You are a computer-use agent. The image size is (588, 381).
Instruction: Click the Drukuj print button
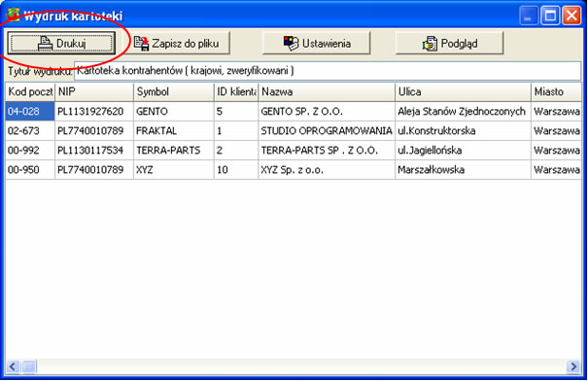[61, 44]
